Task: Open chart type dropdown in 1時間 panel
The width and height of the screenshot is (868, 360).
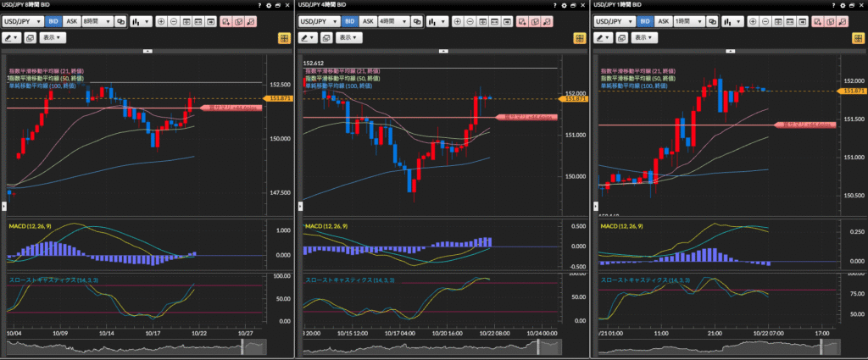Action: pyautogui.click(x=732, y=21)
